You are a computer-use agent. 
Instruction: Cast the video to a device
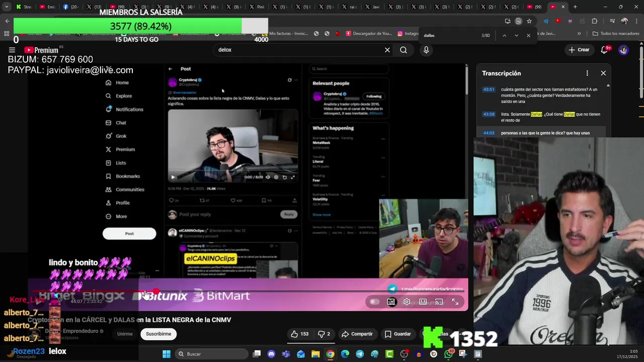(439, 302)
